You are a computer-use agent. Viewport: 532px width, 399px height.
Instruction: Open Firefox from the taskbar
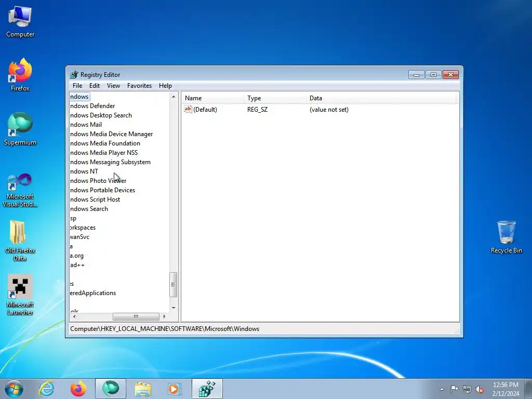[x=78, y=389]
